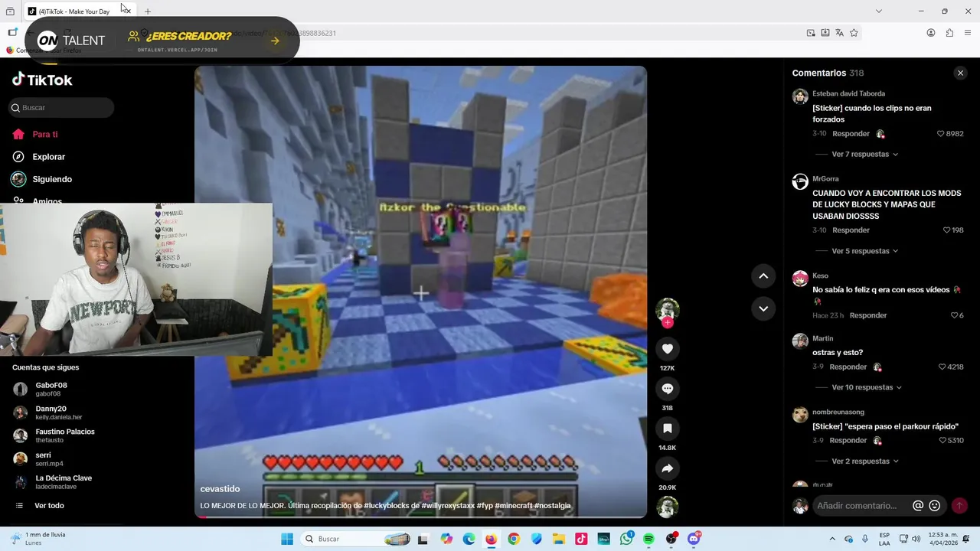Click the video progress bar
Image resolution: width=980 pixels, height=551 pixels.
420,517
